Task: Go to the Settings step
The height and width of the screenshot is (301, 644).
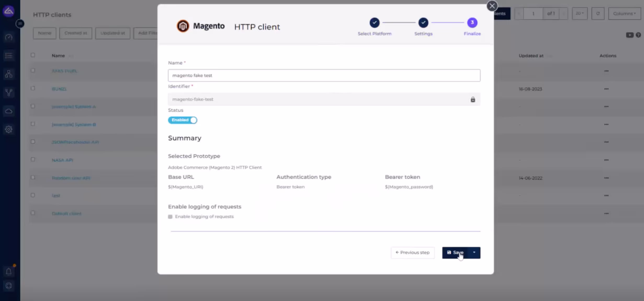Action: 423,23
